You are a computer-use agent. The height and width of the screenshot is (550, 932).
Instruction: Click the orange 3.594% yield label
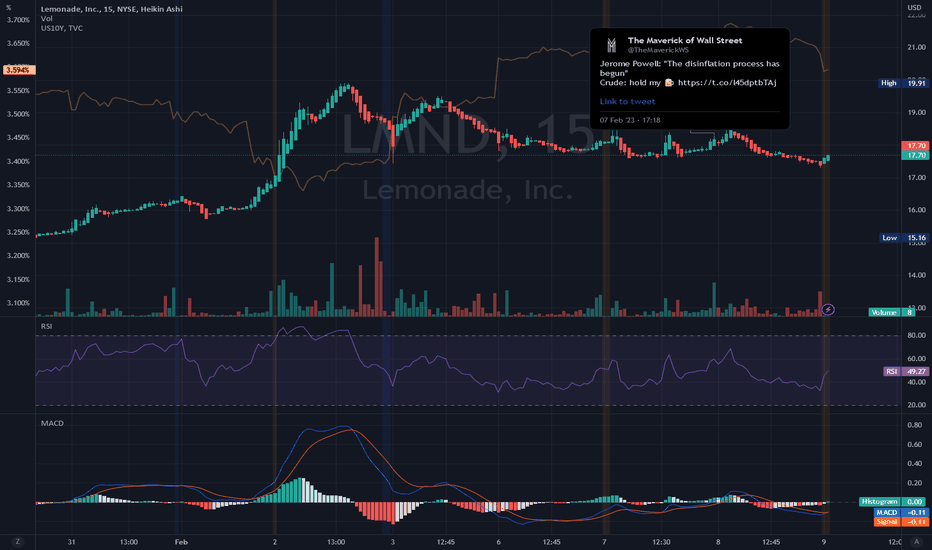[19, 70]
